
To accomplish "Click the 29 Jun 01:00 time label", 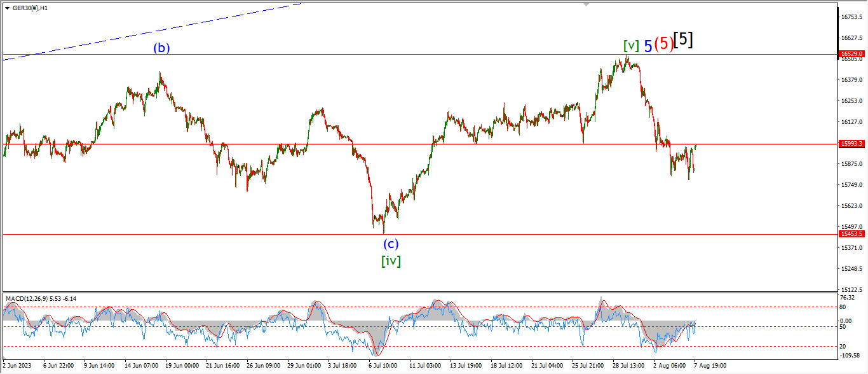I will (304, 366).
